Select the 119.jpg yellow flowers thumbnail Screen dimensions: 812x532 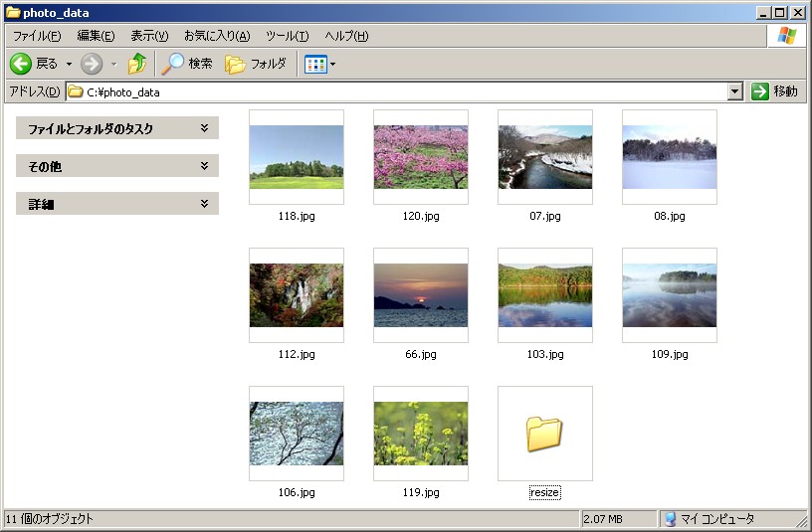tap(421, 434)
